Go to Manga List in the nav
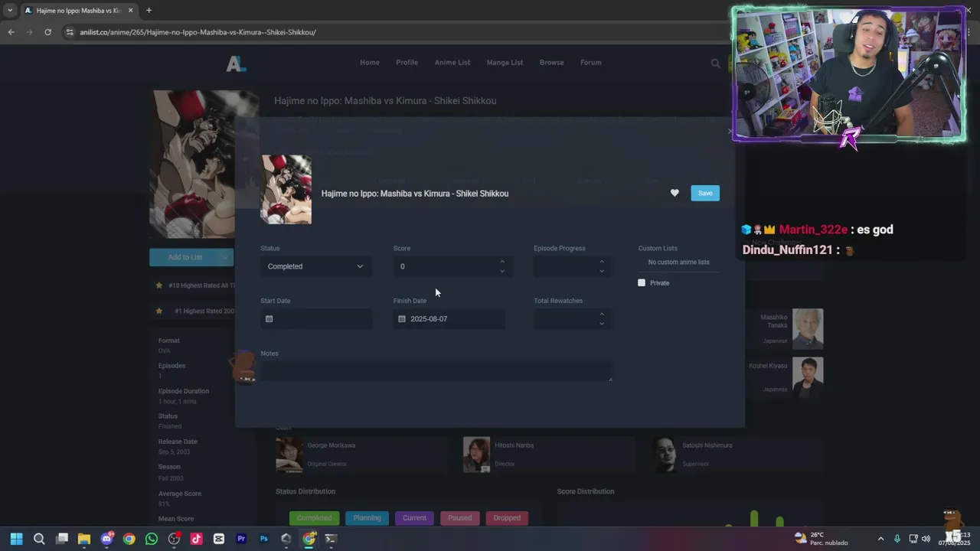980x551 pixels. 505,62
